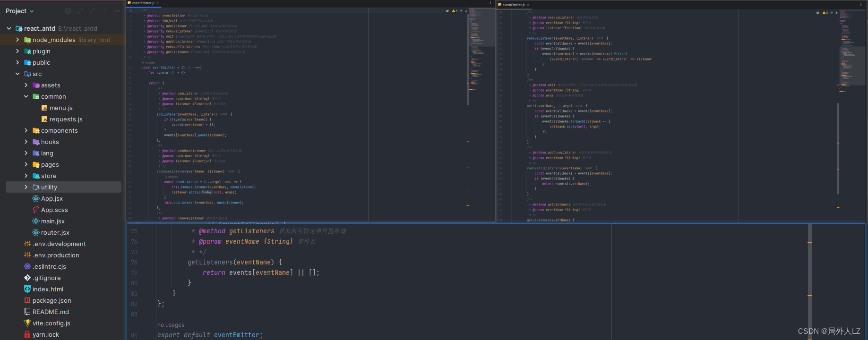
Task: Select node_modules library root row
Action: coord(63,40)
